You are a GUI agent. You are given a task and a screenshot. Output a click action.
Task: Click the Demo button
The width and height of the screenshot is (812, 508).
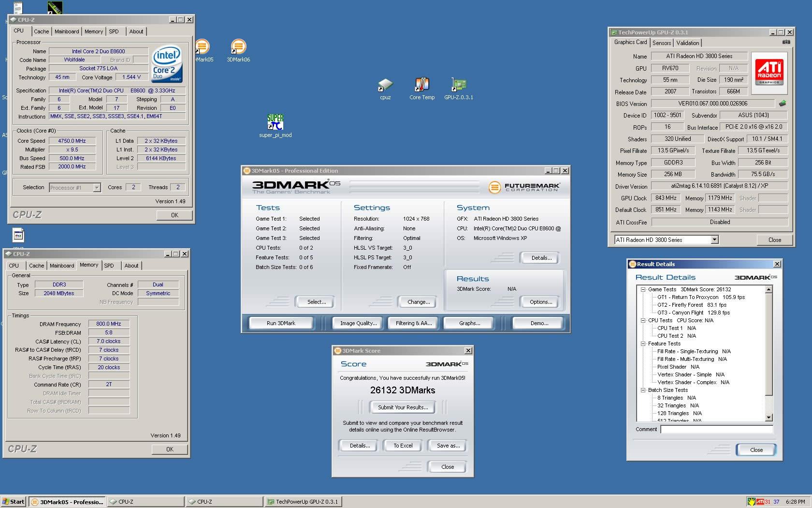(x=539, y=323)
